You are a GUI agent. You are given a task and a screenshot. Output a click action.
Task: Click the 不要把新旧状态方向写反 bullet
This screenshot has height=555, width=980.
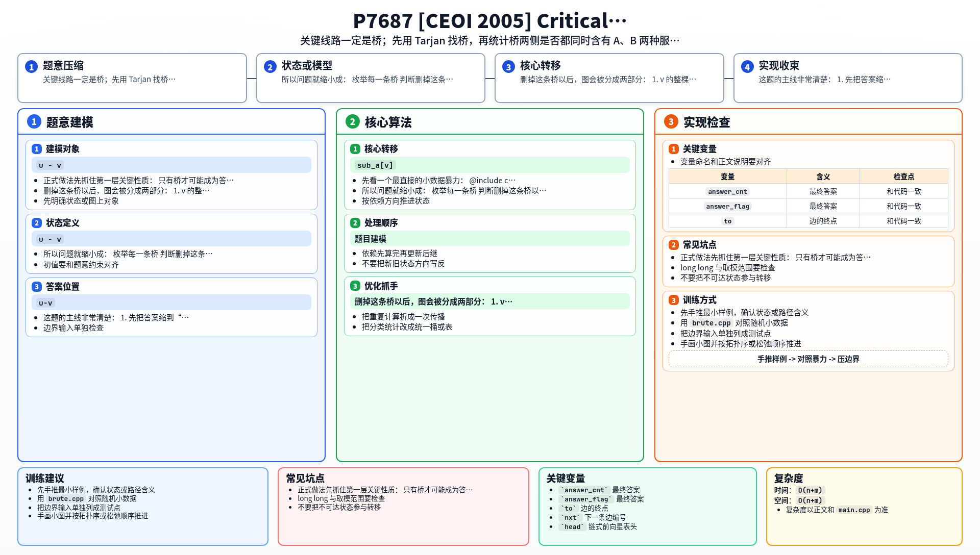coord(403,264)
